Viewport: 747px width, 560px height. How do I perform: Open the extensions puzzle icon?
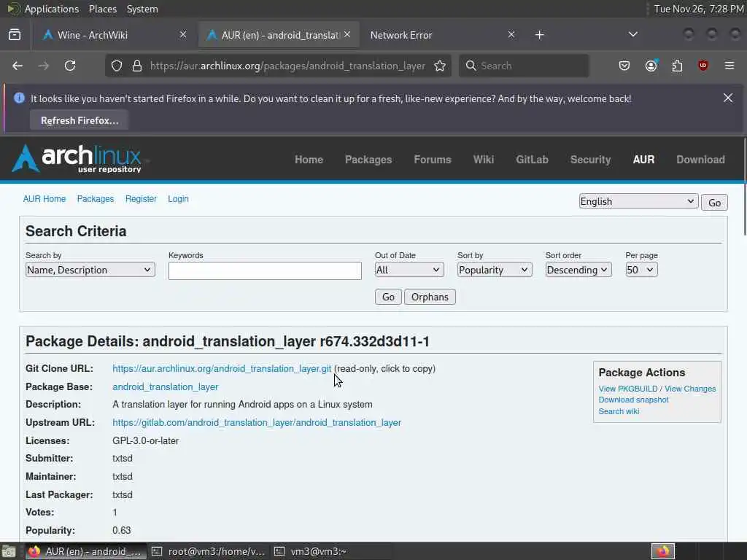click(677, 66)
